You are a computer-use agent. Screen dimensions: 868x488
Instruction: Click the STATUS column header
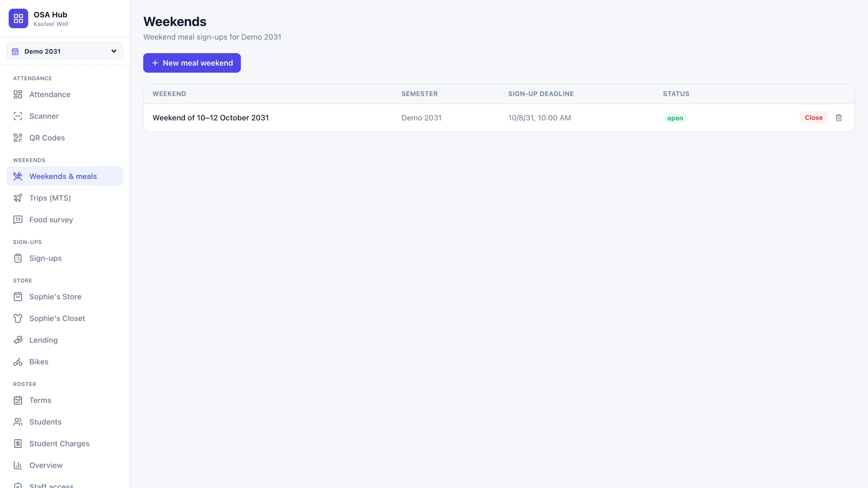click(676, 94)
